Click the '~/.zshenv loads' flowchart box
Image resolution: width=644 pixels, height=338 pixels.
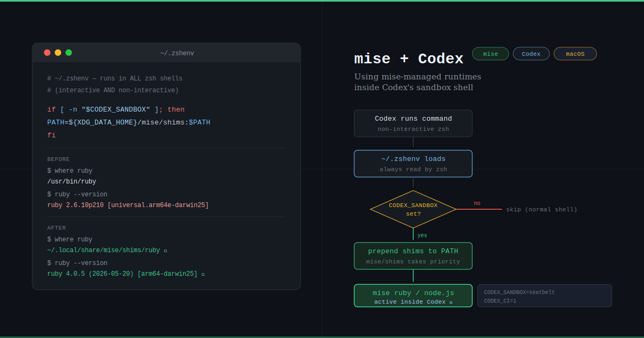click(413, 164)
